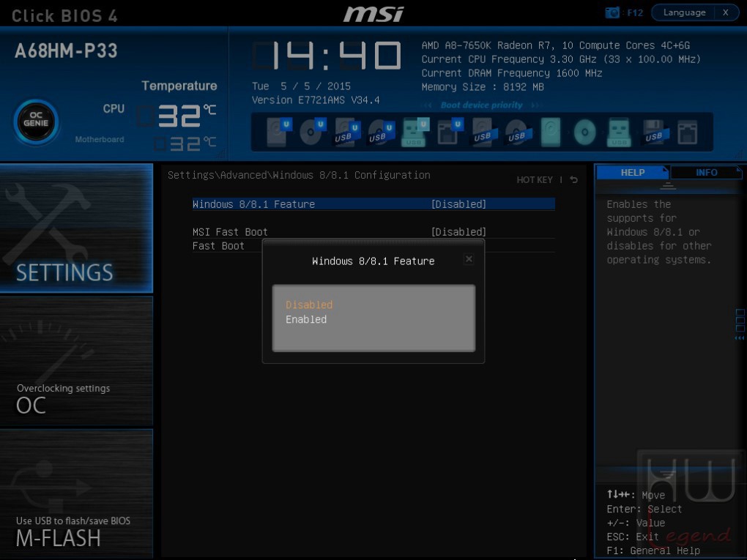
Task: Select the legacy USB hard disk boot icon
Action: 485,132
